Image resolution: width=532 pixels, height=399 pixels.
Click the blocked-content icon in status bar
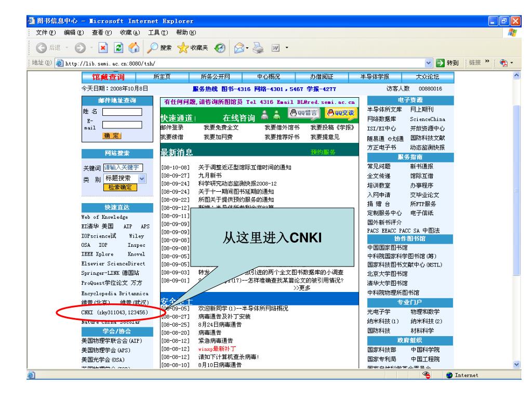coord(427,375)
